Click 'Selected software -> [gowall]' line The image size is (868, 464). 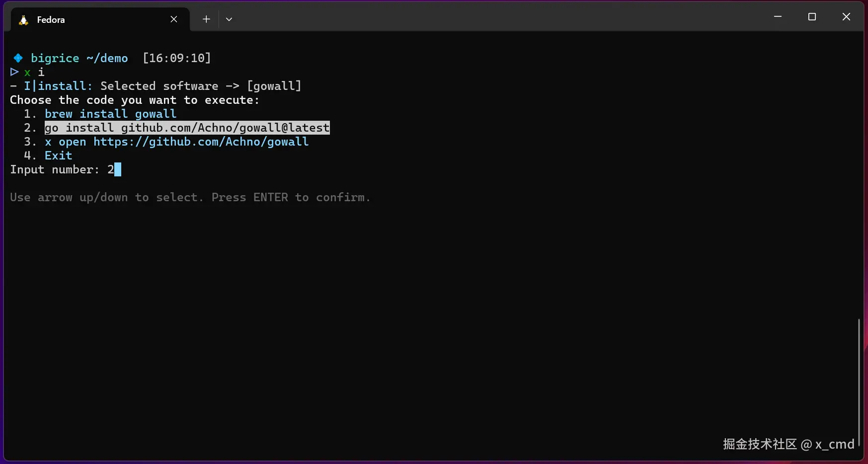pyautogui.click(x=201, y=86)
